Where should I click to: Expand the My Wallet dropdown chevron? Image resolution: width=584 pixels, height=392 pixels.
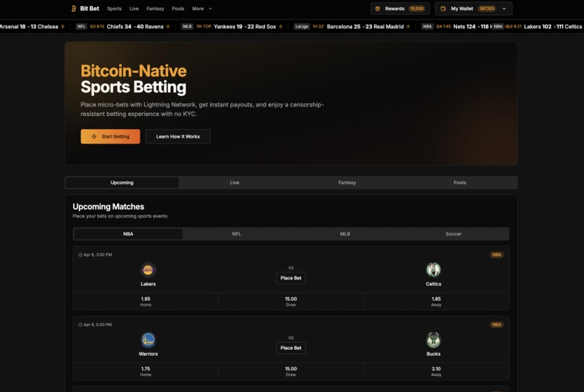coord(504,9)
